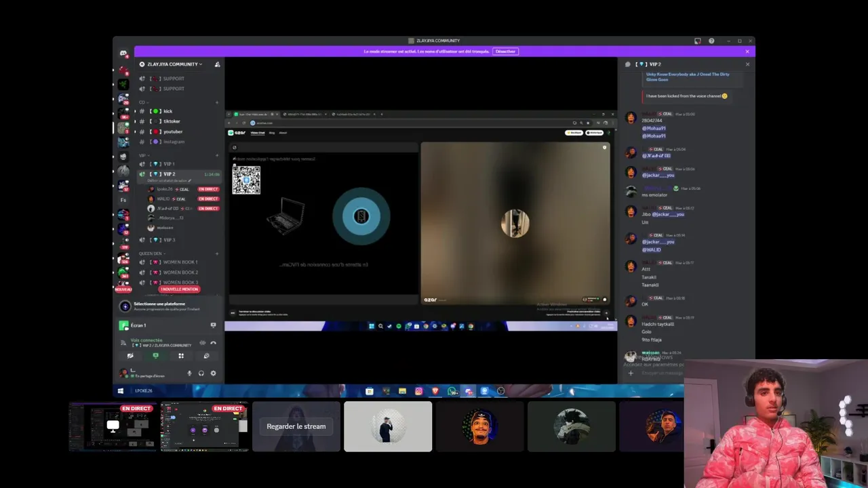Image resolution: width=868 pixels, height=488 pixels.
Task: Open Microsoft Store icon on bottom taskbar
Action: [x=369, y=391]
